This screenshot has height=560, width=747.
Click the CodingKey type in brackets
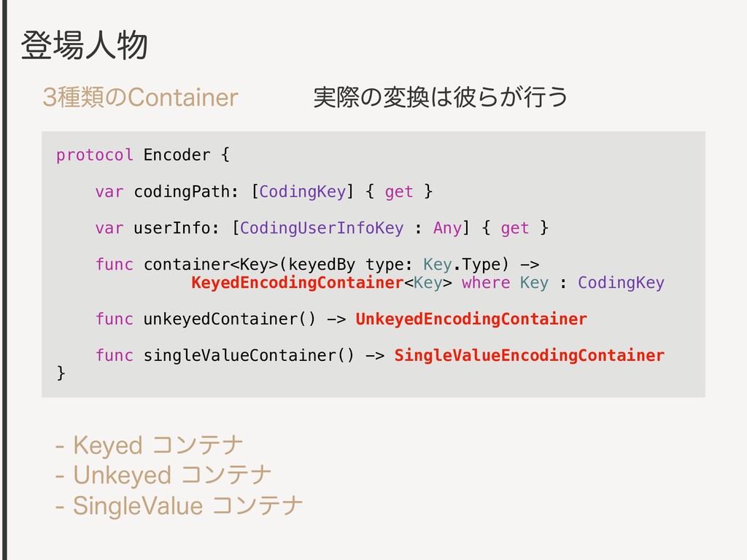[x=302, y=192]
